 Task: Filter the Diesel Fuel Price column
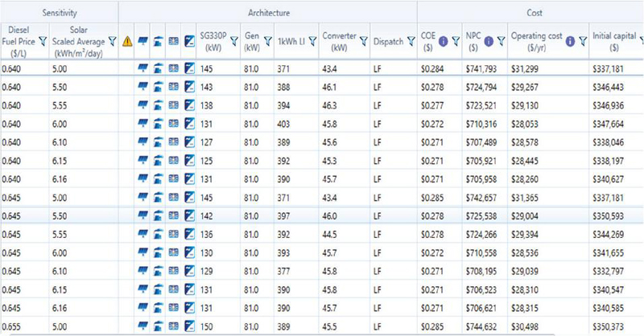click(43, 41)
